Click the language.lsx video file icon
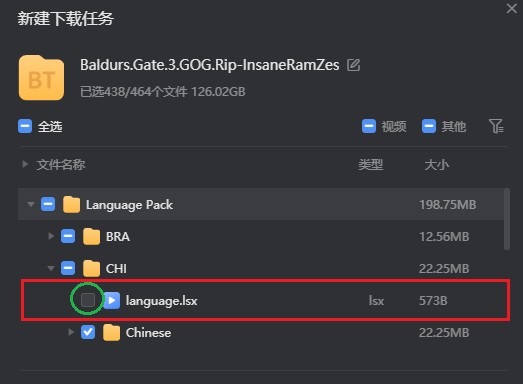The height and width of the screenshot is (384, 523). [x=111, y=301]
